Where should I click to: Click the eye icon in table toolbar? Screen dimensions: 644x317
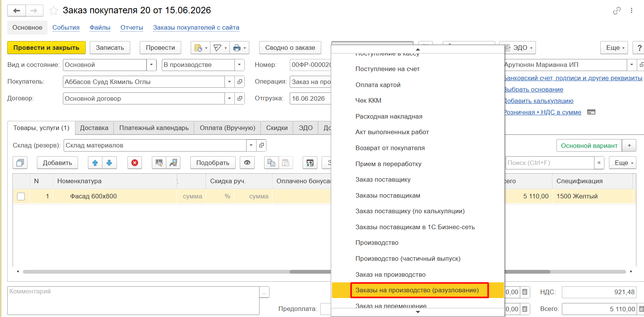(x=247, y=163)
